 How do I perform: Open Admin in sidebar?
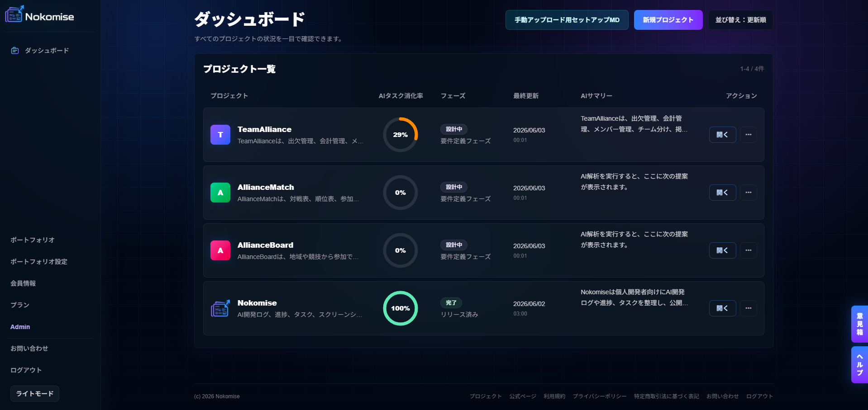[20, 327]
